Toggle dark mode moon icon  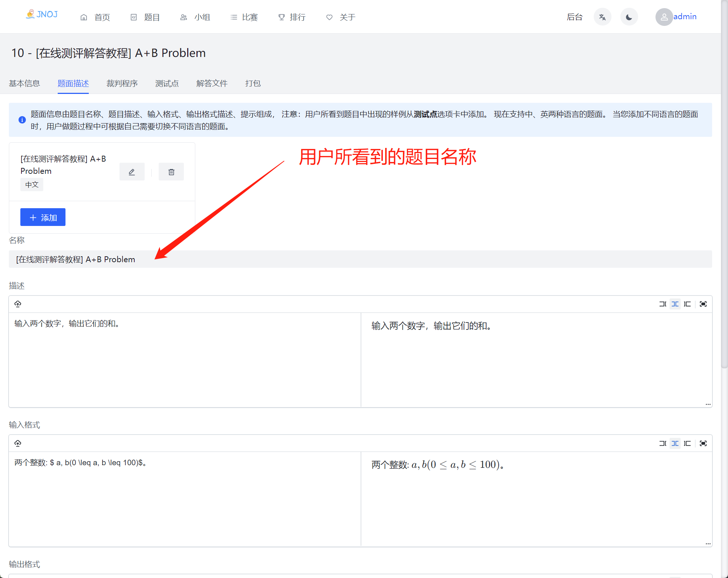click(x=629, y=17)
